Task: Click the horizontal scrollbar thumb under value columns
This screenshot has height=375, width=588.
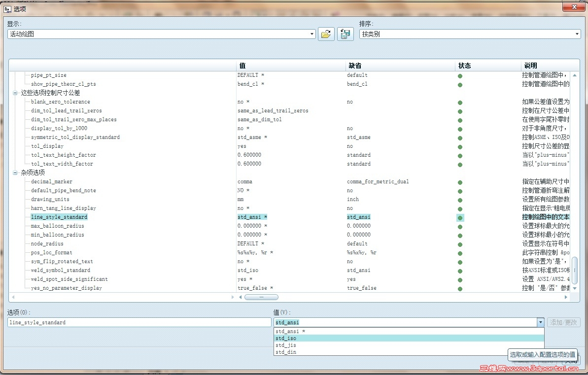Action: pos(261,297)
